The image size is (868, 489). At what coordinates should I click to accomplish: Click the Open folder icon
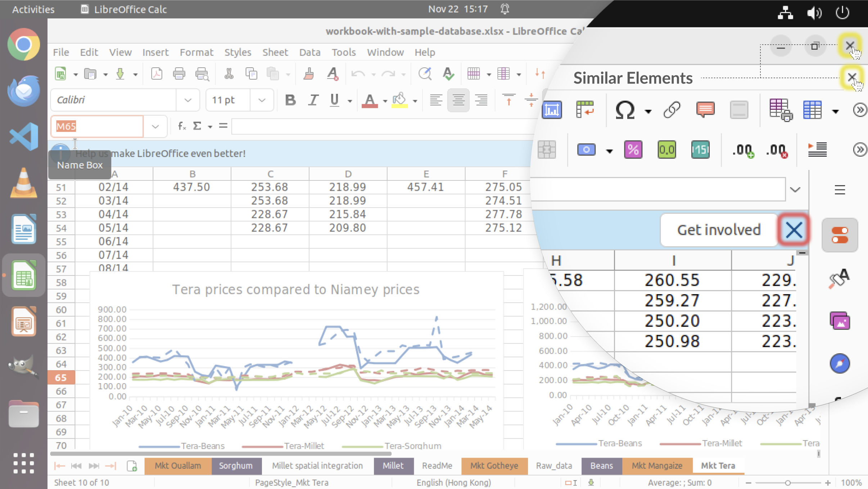90,74
